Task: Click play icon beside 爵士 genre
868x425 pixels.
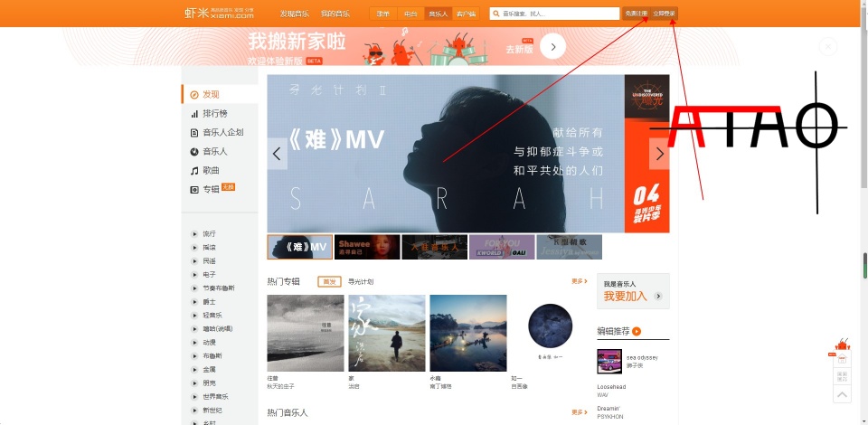Action: [x=194, y=302]
